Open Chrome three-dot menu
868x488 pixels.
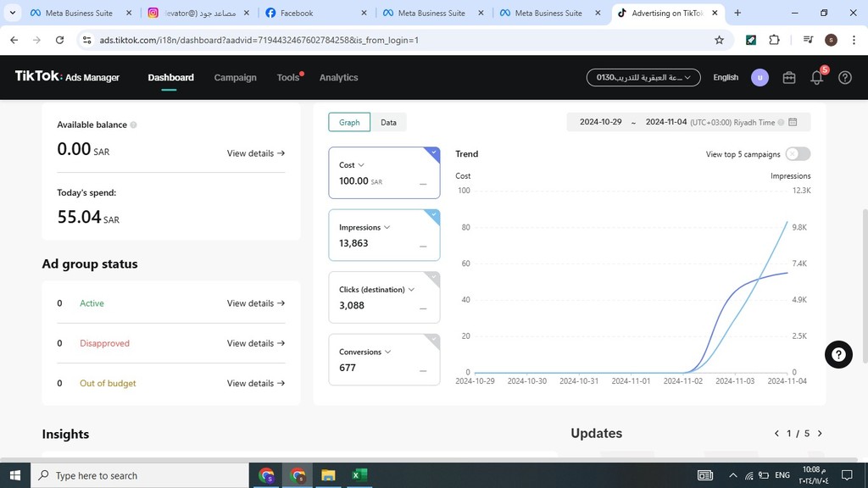[854, 40]
